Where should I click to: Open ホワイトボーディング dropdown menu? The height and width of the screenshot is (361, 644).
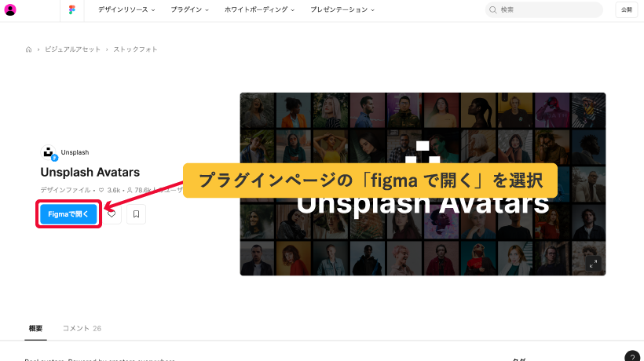259,10
